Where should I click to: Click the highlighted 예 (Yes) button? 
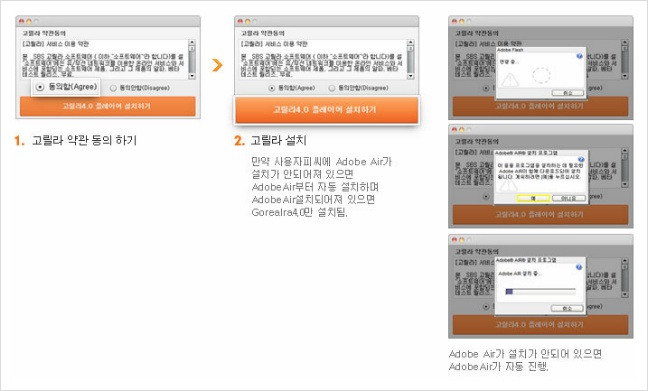[x=533, y=198]
